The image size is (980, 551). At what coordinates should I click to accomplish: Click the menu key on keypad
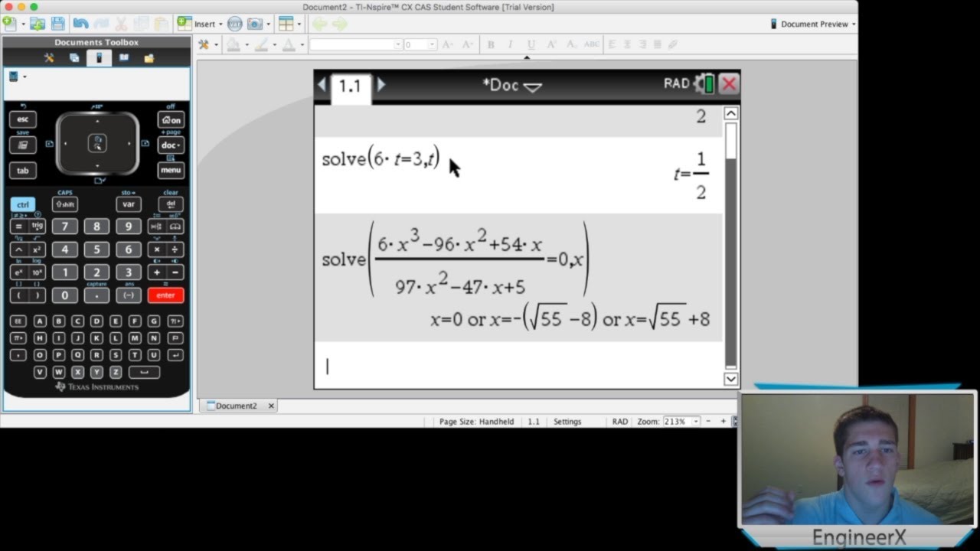171,170
